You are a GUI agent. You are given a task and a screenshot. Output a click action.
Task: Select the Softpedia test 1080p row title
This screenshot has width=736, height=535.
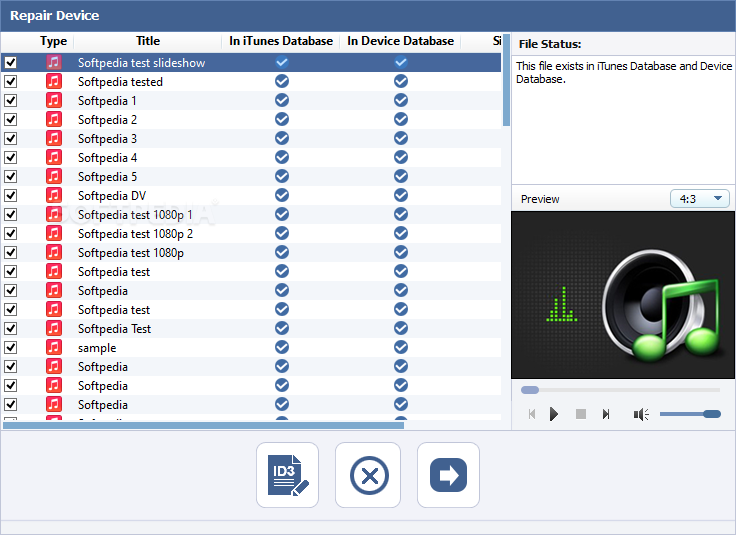coord(130,252)
